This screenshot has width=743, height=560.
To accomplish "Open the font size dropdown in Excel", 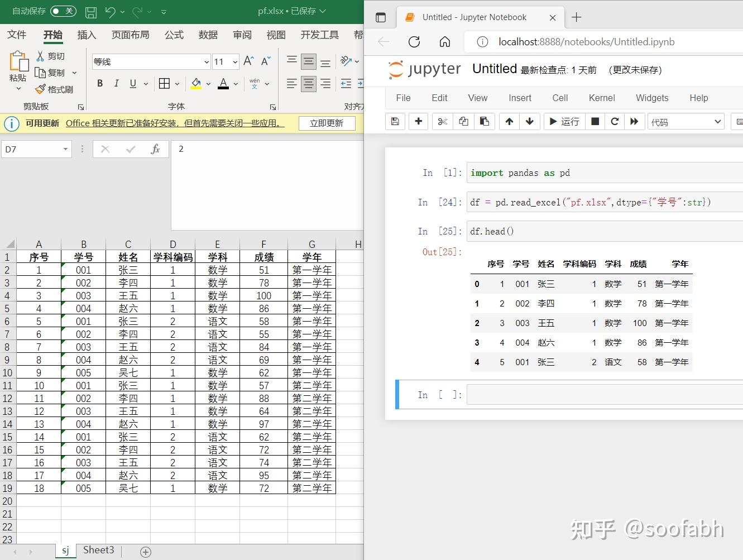I will click(x=234, y=61).
